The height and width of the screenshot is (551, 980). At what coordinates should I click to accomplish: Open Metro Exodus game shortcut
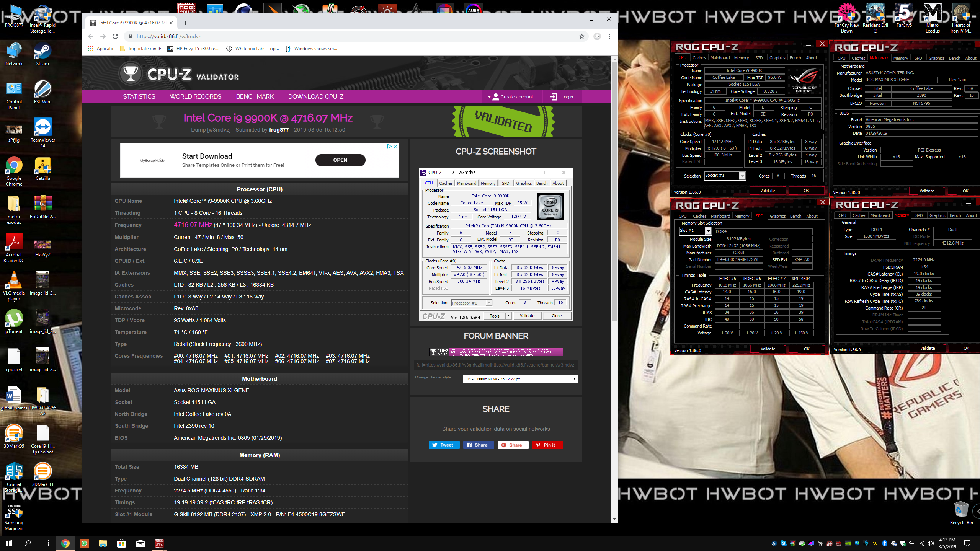[x=933, y=18]
